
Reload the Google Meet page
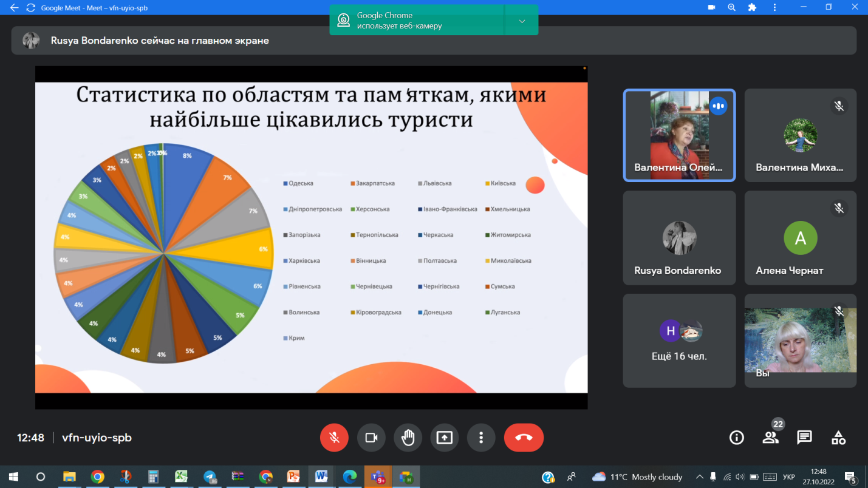[31, 8]
